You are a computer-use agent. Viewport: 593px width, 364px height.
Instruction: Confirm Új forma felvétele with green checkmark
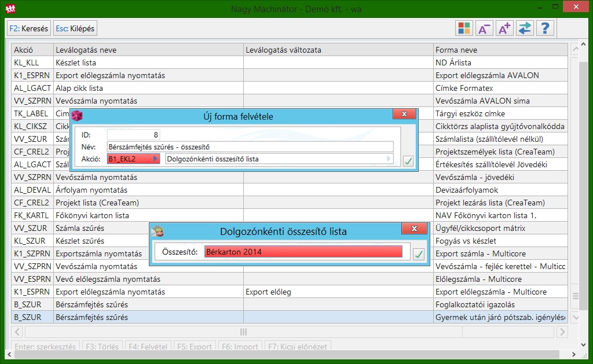coord(408,161)
